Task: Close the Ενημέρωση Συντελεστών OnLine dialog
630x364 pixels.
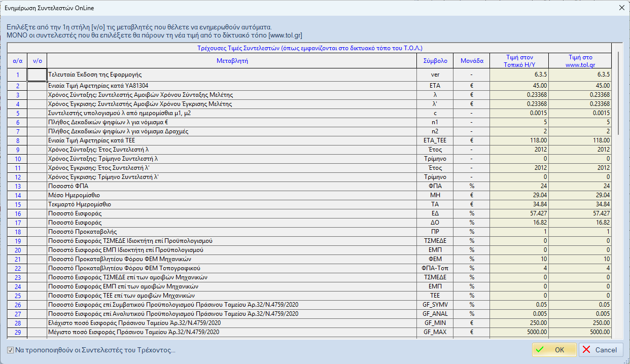Action: tap(621, 8)
